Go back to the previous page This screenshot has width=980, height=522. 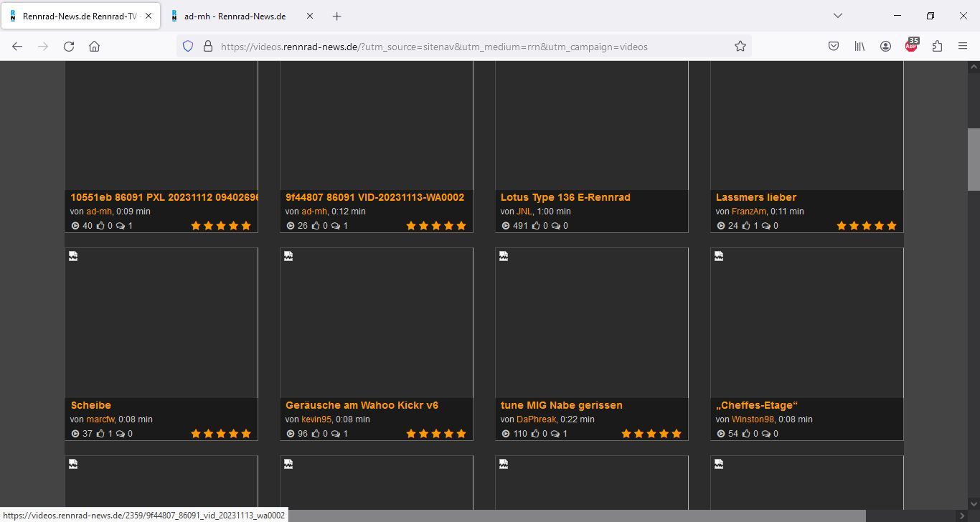[17, 46]
